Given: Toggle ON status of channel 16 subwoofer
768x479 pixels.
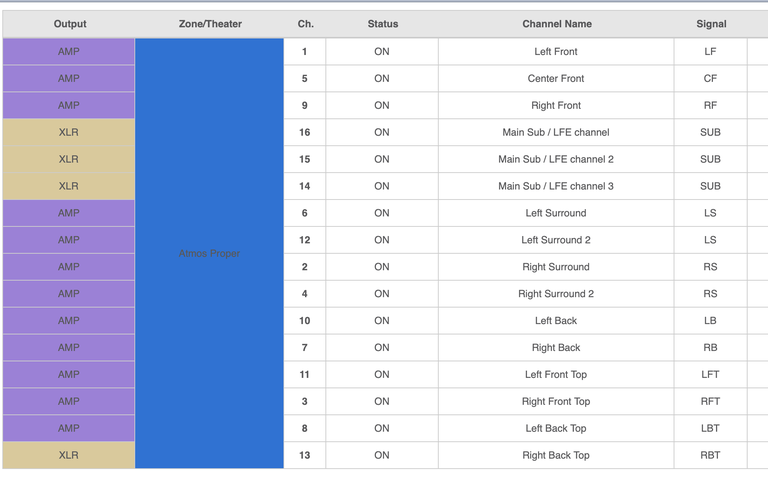Looking at the screenshot, I should click(x=381, y=133).
